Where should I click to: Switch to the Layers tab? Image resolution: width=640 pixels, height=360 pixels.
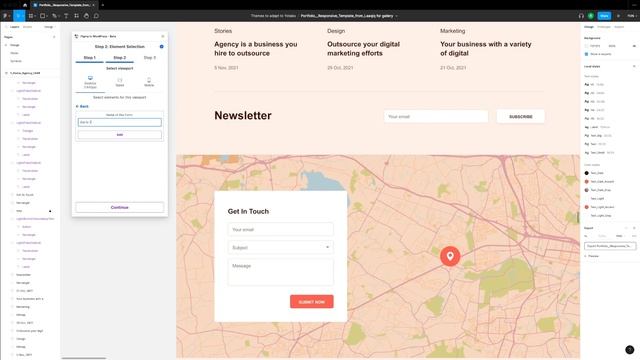tap(15, 27)
